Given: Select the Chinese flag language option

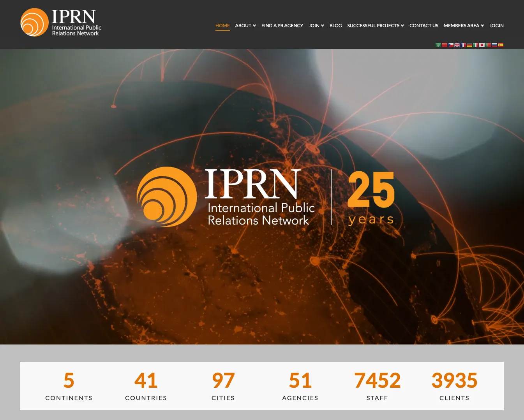Looking at the screenshot, I should tap(445, 45).
